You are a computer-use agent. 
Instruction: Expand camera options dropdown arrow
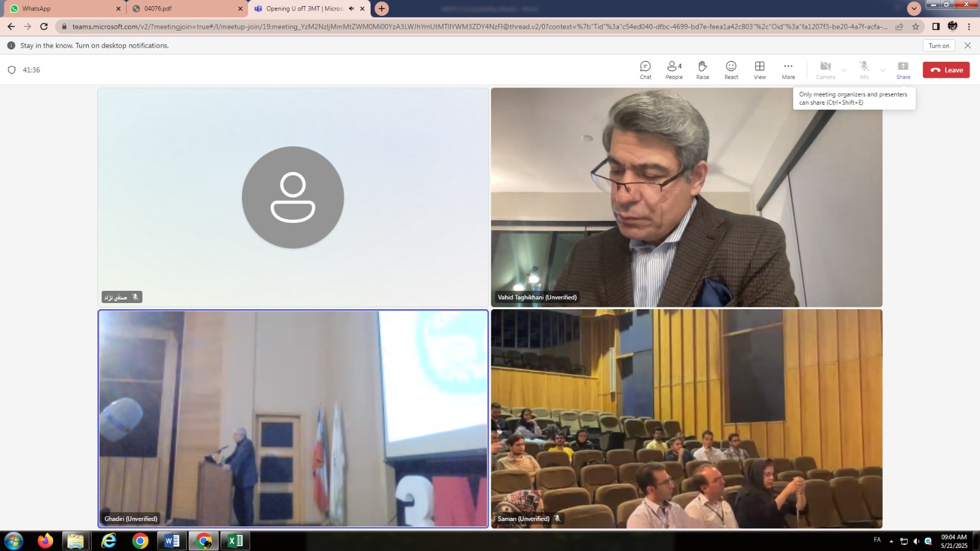844,70
